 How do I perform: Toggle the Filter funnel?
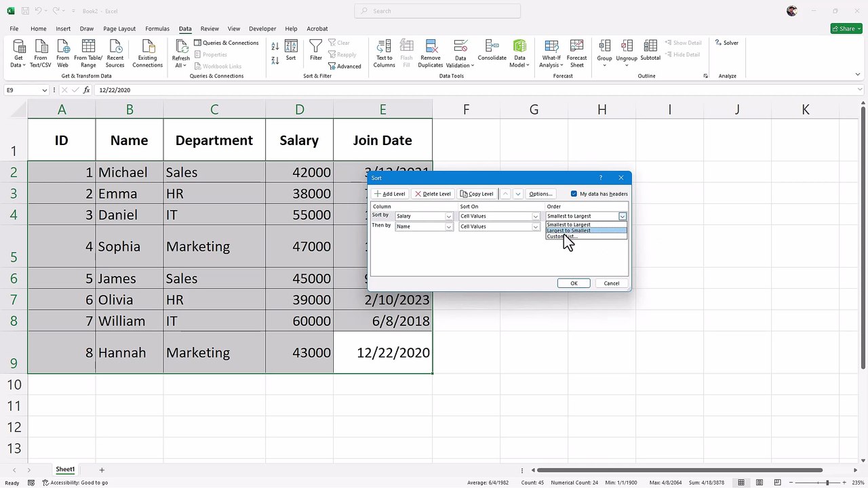(316, 51)
